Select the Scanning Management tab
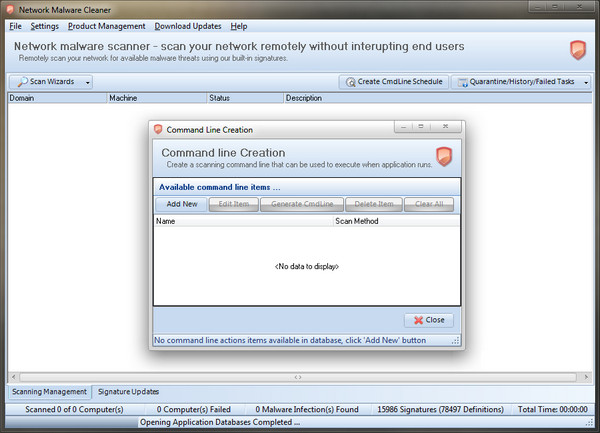600x433 pixels. click(x=49, y=391)
